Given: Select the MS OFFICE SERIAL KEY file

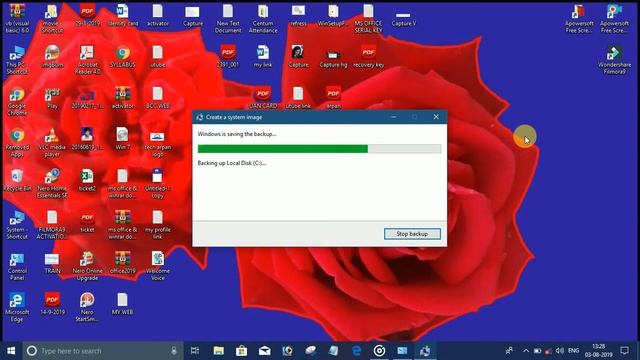Looking at the screenshot, I should point(368,18).
